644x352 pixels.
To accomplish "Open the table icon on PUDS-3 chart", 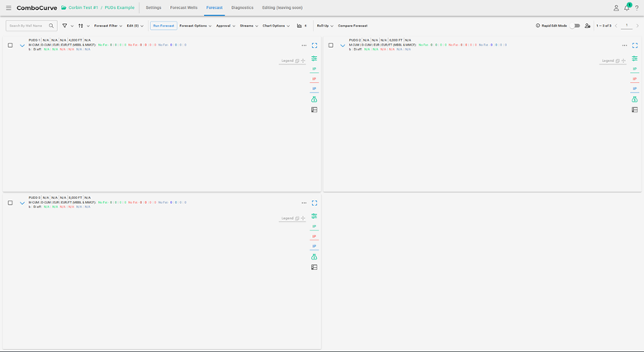I will (315, 267).
